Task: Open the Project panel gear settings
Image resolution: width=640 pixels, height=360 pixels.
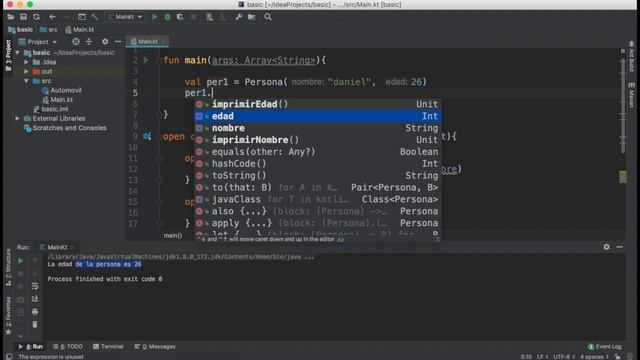Action: (105, 42)
